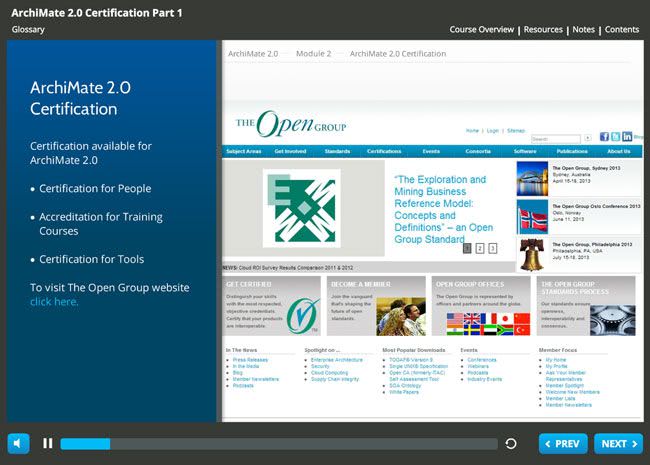Click the Login link
The width and height of the screenshot is (650, 465).
coord(492,131)
